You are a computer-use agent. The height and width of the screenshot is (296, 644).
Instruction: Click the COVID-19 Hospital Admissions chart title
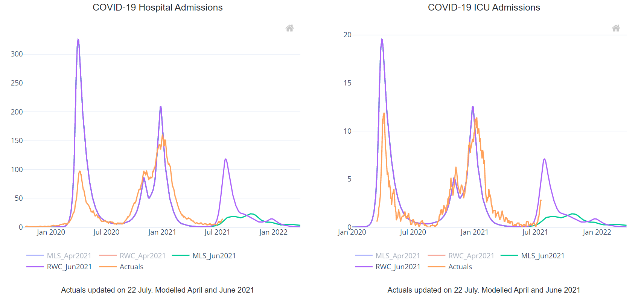click(157, 8)
